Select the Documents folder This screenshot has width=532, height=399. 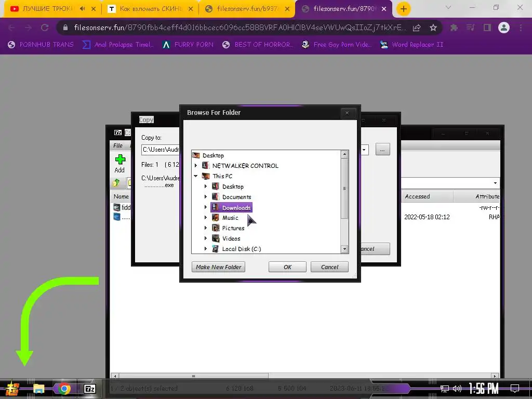pos(231,197)
